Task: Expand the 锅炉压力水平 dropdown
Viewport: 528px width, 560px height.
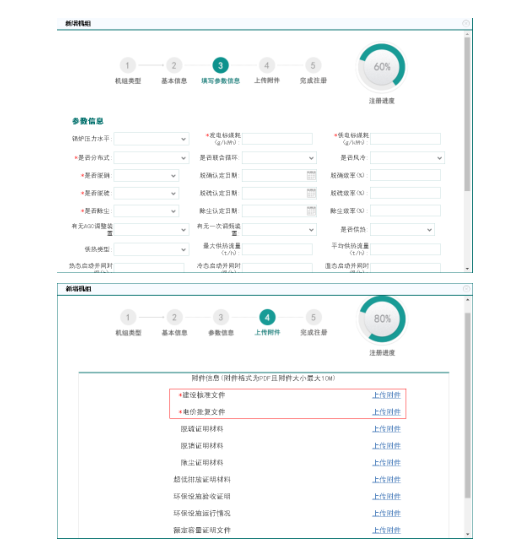Action: pos(151,139)
